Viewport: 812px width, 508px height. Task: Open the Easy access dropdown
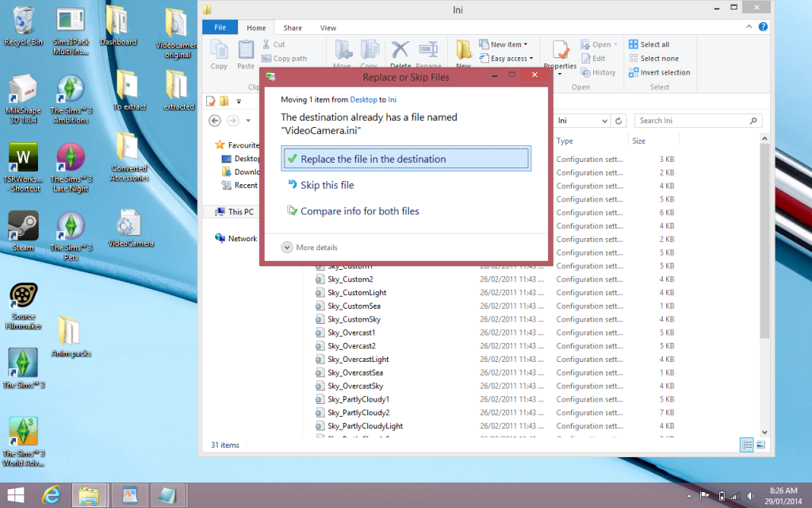[507, 59]
